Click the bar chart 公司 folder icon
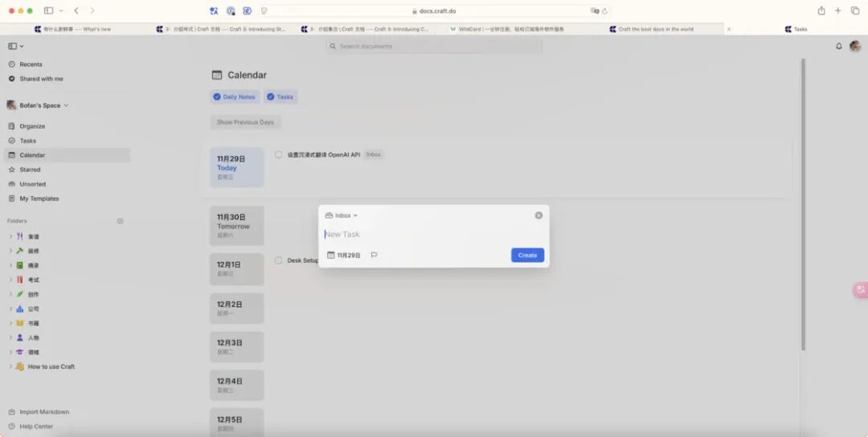 click(20, 308)
